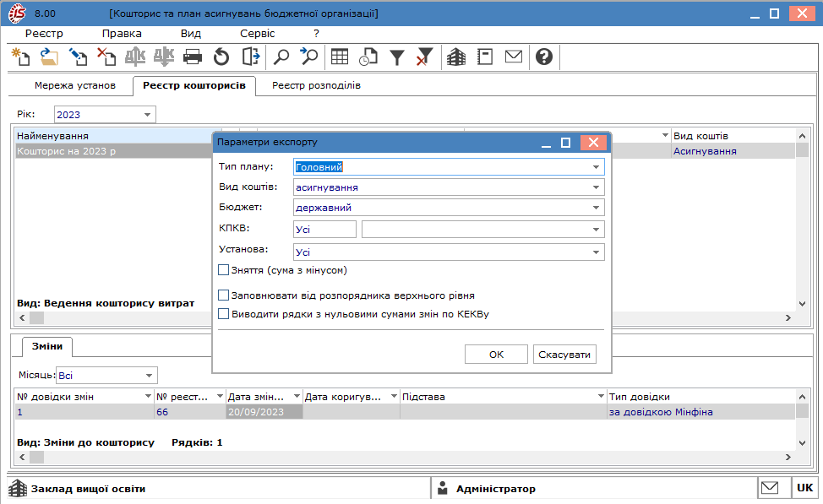This screenshot has height=504, width=823.
Task: Click the status bar envelope icon
Action: point(770,488)
